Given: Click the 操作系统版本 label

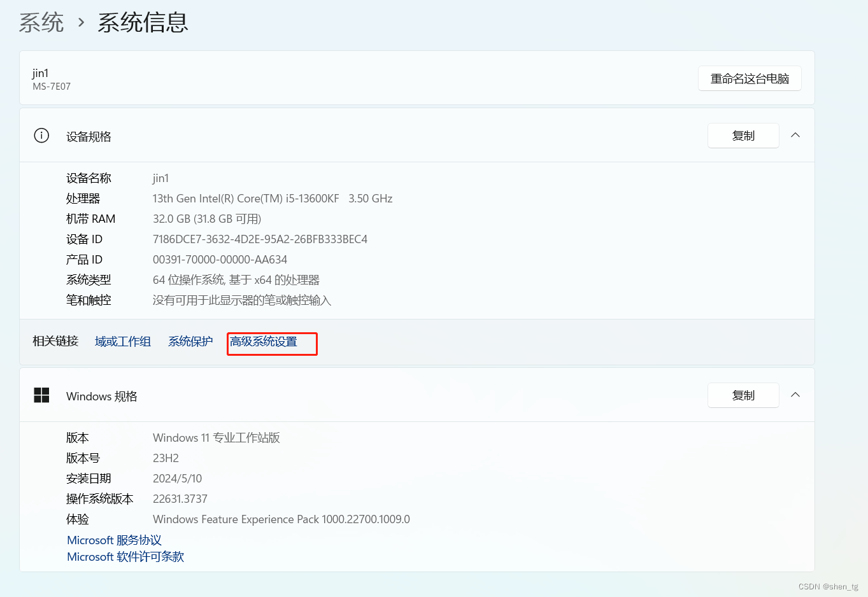Looking at the screenshot, I should pos(100,499).
